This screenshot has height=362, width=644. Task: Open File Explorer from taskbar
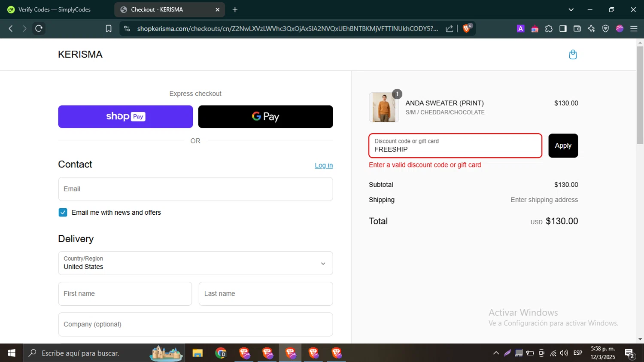tap(197, 353)
